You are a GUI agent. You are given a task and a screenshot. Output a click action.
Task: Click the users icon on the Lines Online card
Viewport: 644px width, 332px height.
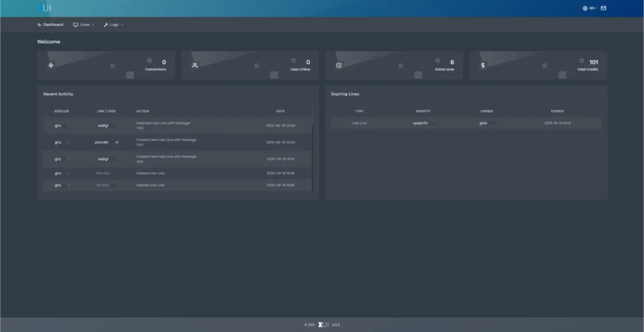(195, 65)
